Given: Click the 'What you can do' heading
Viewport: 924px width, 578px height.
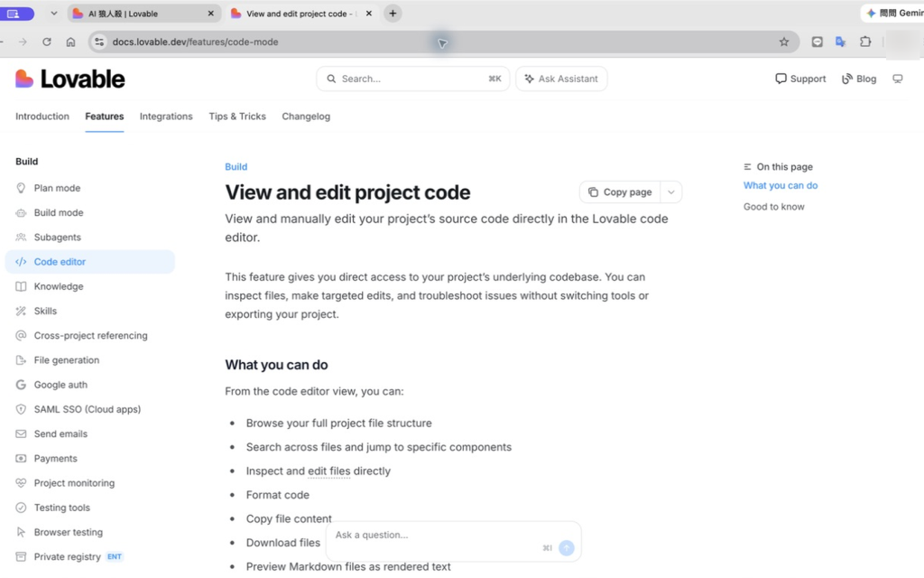Looking at the screenshot, I should (x=276, y=365).
